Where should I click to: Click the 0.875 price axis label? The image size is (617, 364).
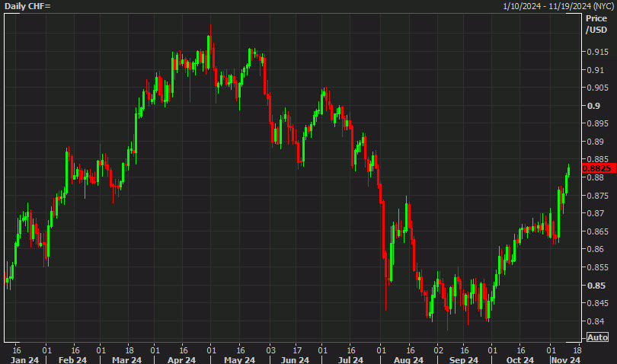pyautogui.click(x=597, y=196)
